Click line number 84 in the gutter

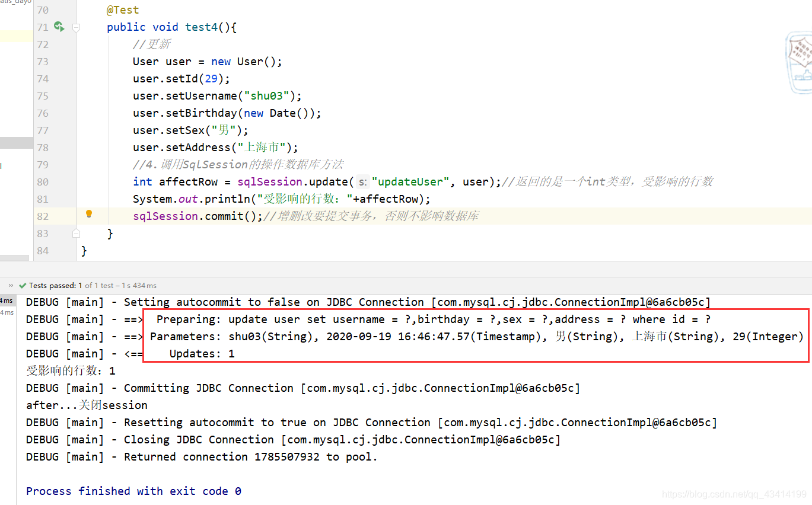click(43, 251)
